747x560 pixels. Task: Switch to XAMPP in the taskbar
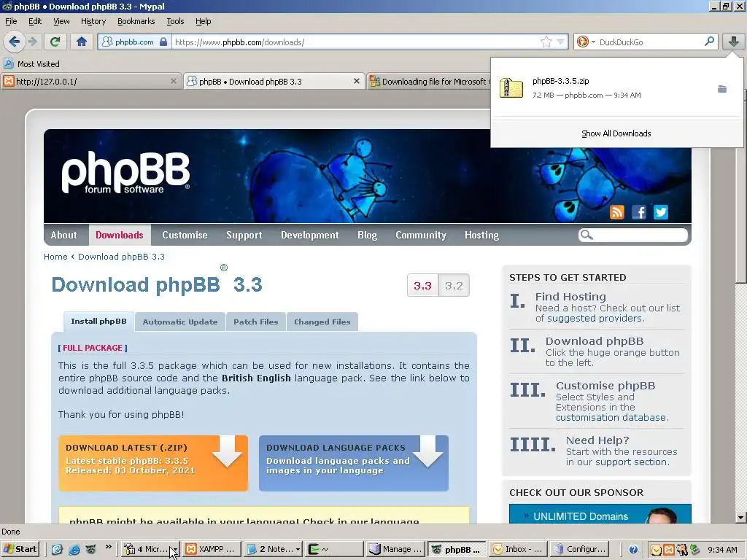212,549
